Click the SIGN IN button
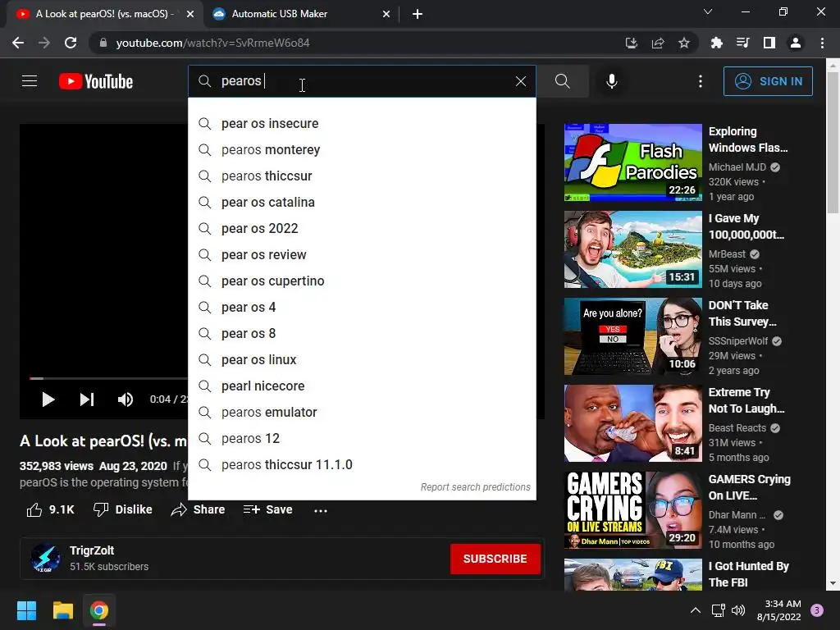This screenshot has height=630, width=840. point(768,81)
